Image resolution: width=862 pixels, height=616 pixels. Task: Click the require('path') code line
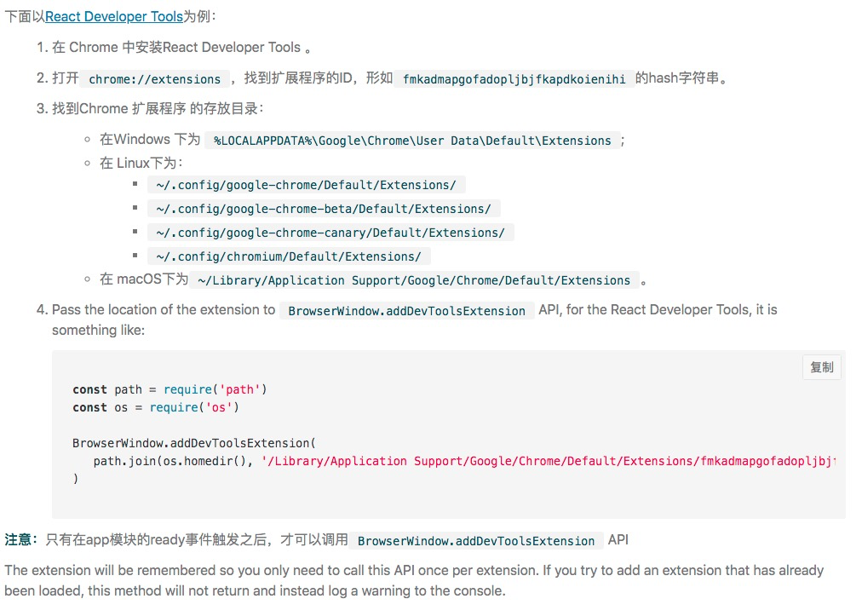[x=170, y=389]
